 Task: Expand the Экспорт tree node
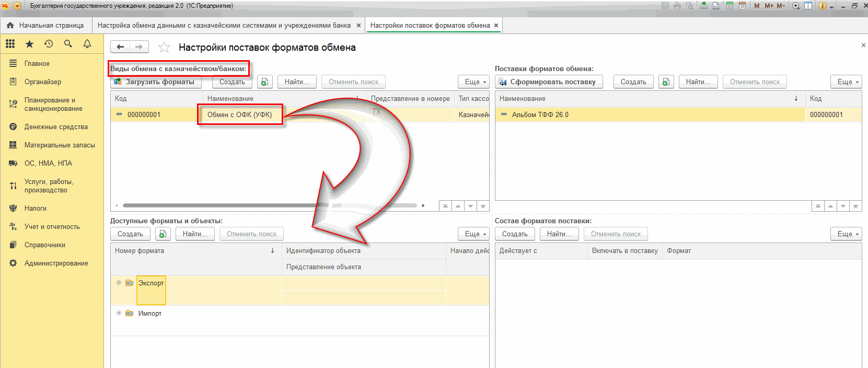(119, 283)
